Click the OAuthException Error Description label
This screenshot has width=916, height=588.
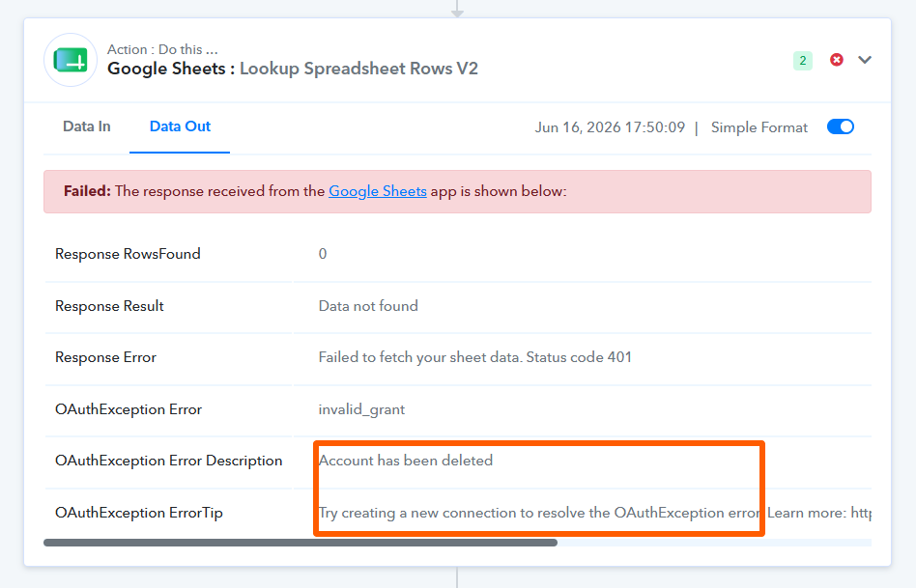tap(169, 461)
